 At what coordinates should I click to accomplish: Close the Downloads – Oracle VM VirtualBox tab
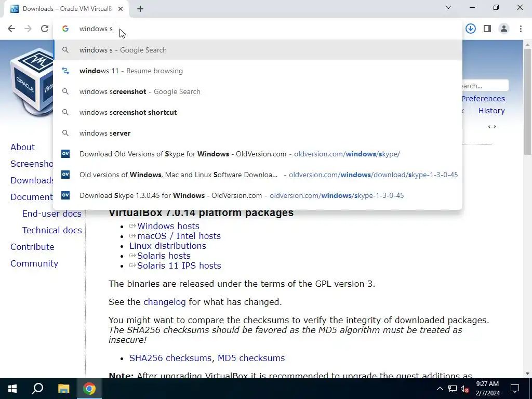coord(121,9)
